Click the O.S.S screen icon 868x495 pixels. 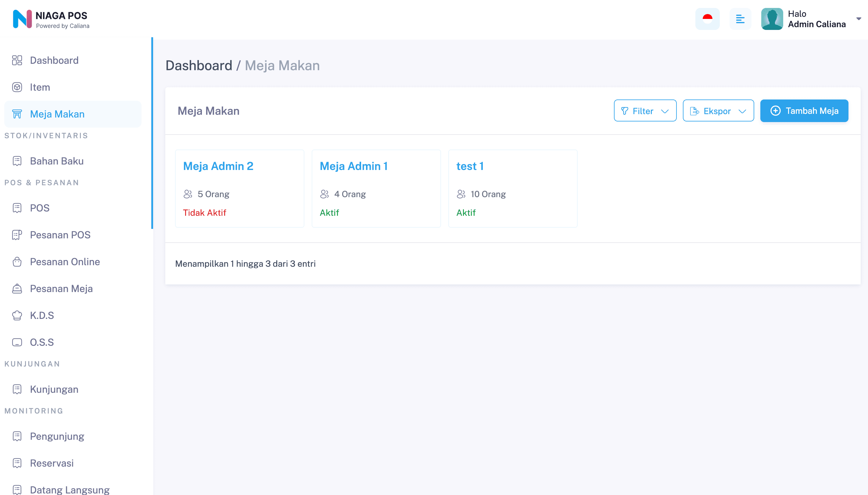click(17, 342)
